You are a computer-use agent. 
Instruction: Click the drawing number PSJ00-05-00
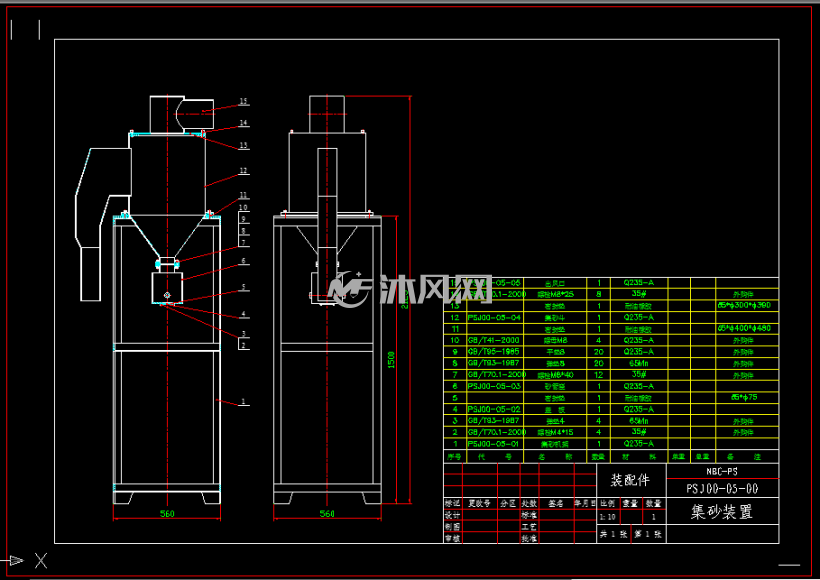(722, 488)
